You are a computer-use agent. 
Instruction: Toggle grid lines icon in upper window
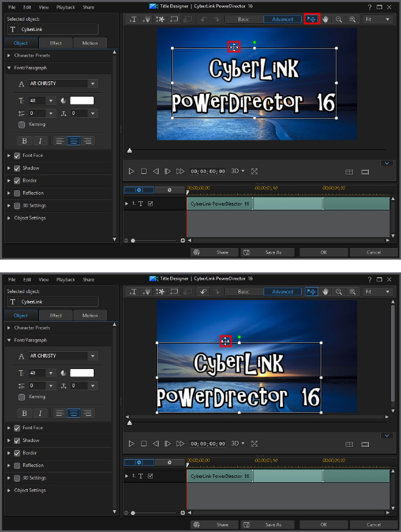point(349,172)
